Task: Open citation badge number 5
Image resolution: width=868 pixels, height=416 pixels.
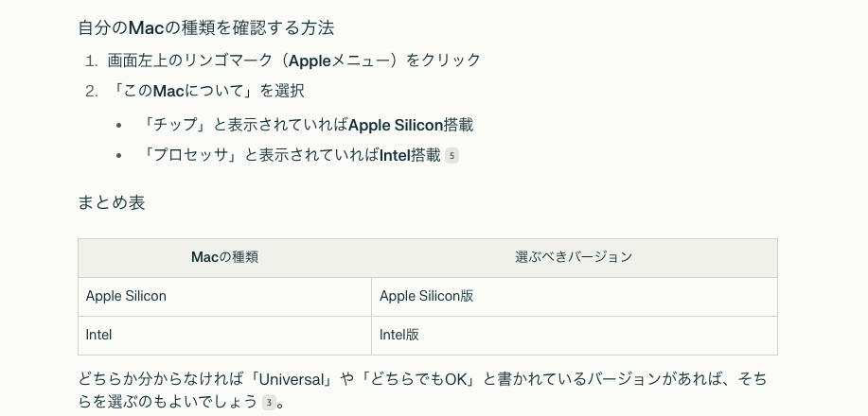Action: point(452,156)
